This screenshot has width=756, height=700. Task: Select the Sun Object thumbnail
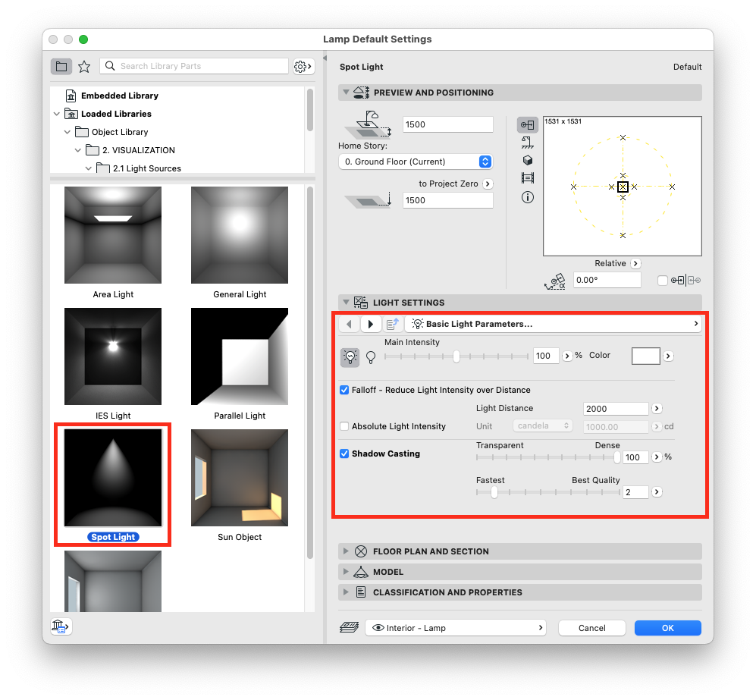point(240,478)
